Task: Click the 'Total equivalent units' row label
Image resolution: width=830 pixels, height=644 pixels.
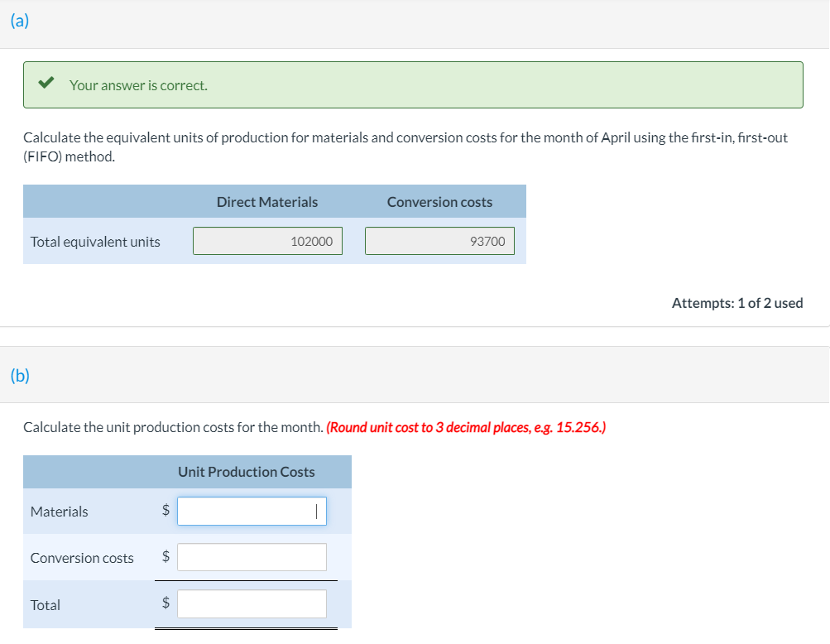Action: click(x=95, y=242)
